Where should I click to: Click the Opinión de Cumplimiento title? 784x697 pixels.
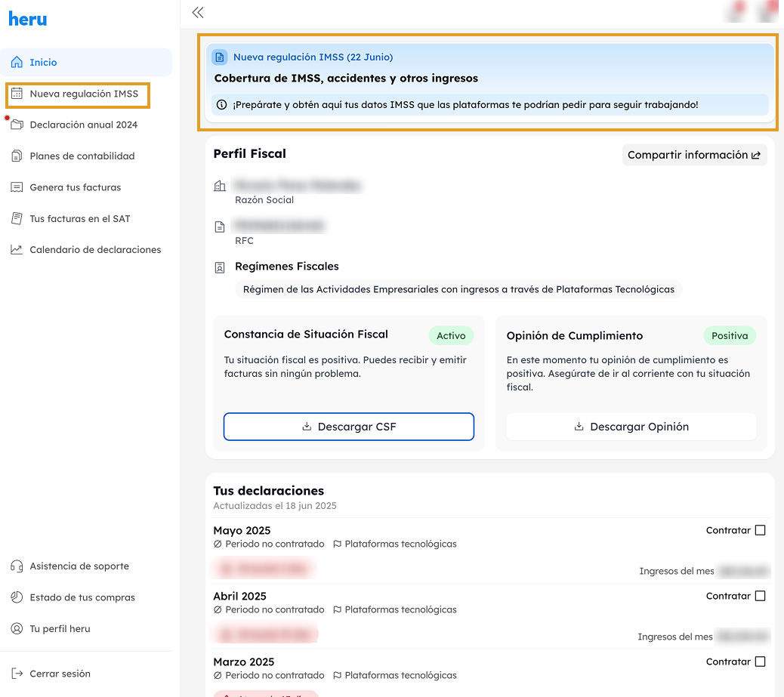coord(575,335)
